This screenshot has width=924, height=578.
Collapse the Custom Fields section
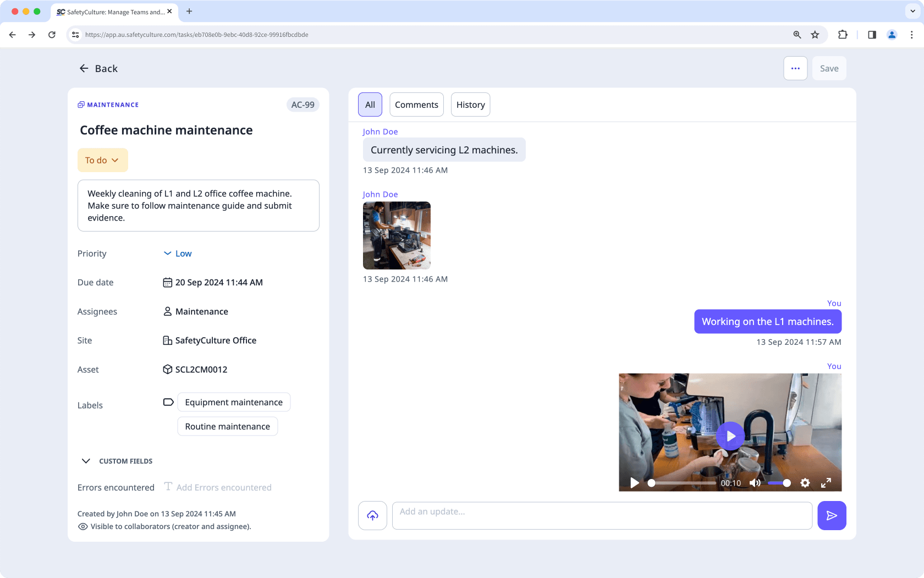pos(85,461)
